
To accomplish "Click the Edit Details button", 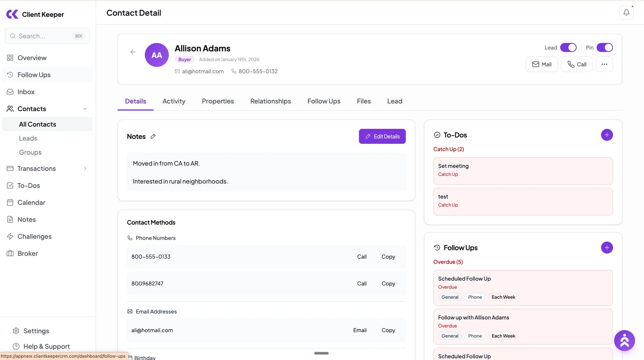I will pyautogui.click(x=382, y=137).
